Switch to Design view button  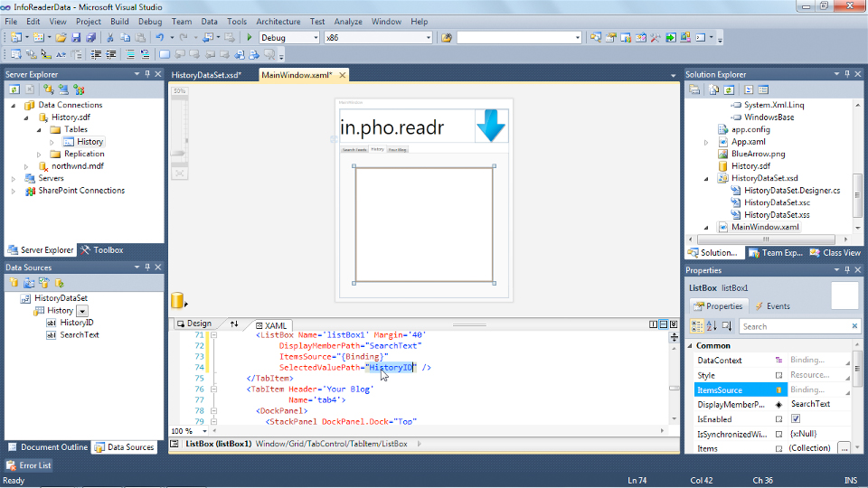click(194, 324)
